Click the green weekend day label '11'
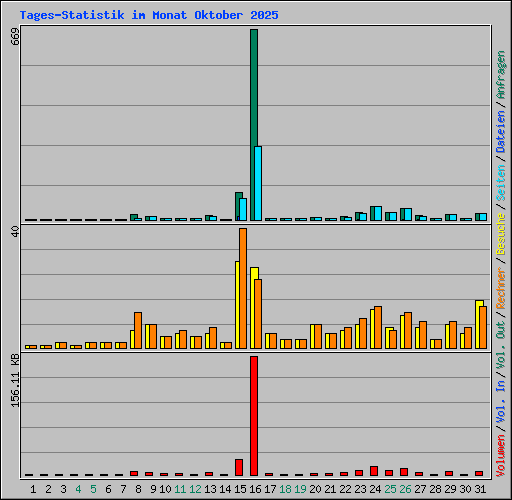The image size is (512, 500). [180, 489]
